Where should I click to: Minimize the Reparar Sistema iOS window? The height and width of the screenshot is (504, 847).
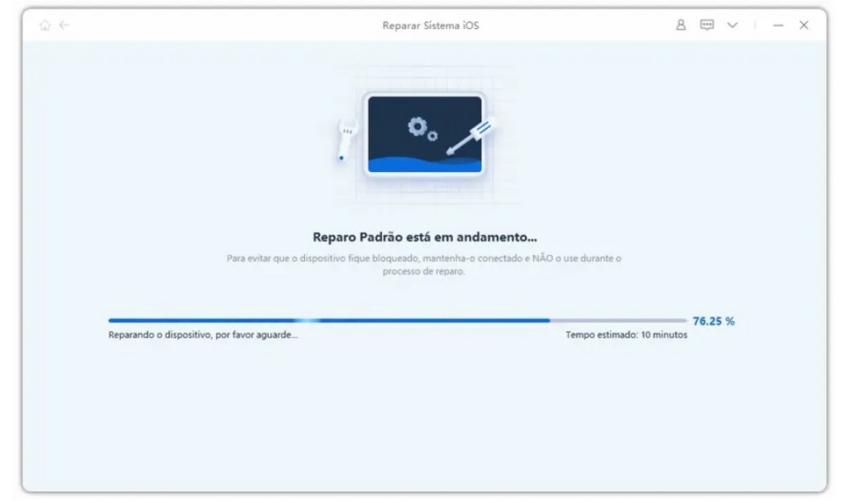pyautogui.click(x=778, y=25)
